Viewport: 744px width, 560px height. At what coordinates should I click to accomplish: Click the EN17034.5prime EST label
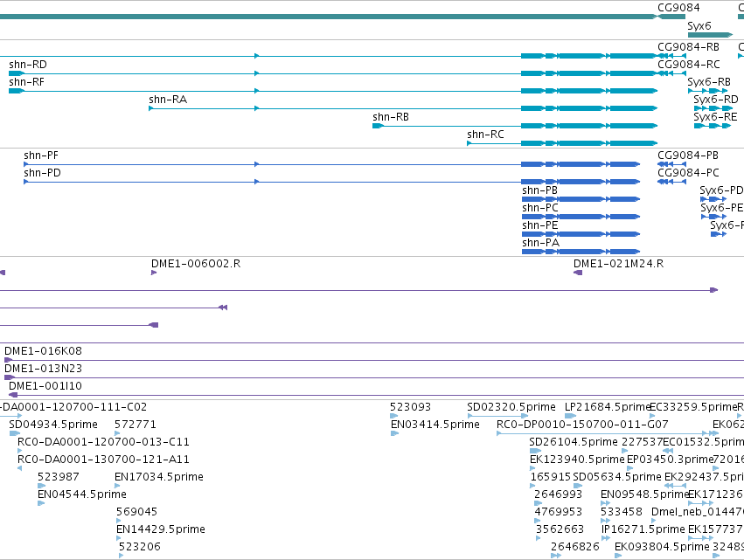159,478
